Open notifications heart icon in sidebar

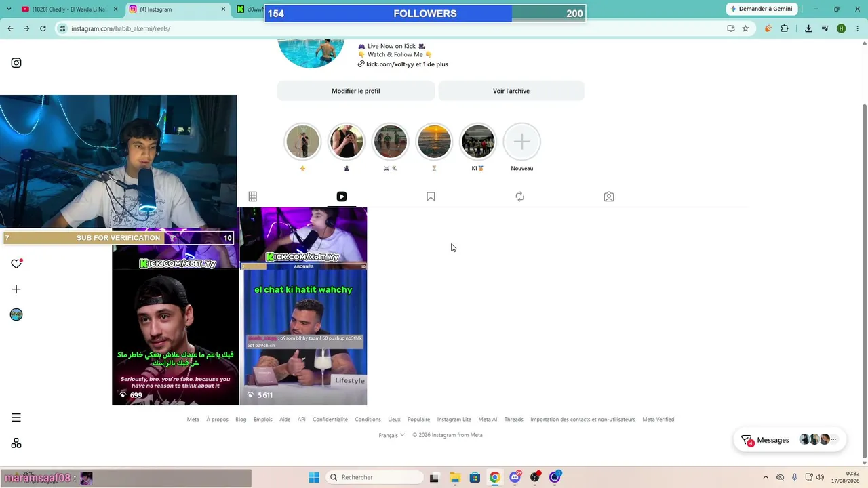[x=16, y=264]
